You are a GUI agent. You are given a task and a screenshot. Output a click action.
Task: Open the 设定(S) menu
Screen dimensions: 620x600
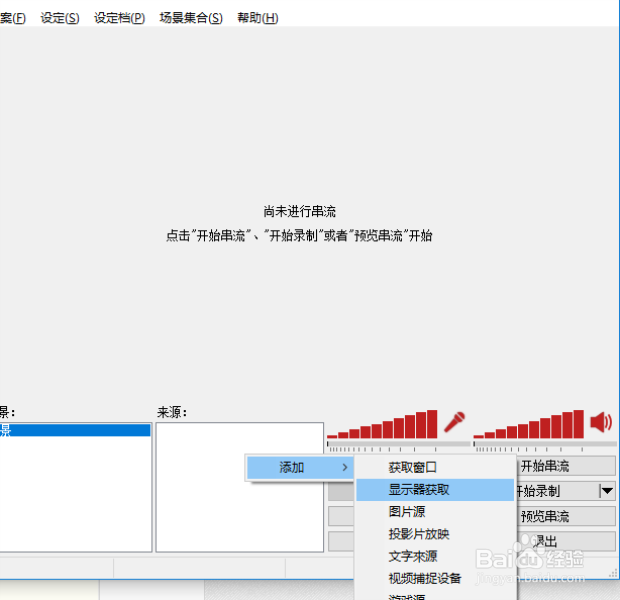pos(60,18)
